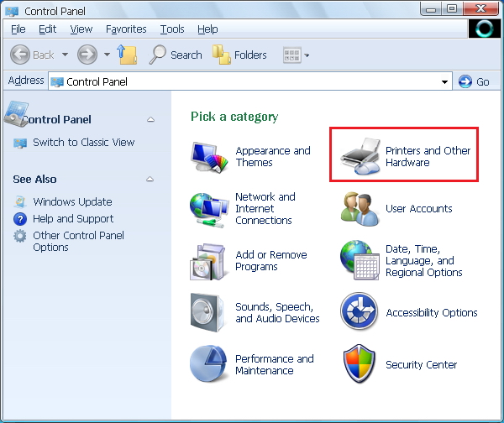Open the Forward history dropdown arrow

click(107, 55)
